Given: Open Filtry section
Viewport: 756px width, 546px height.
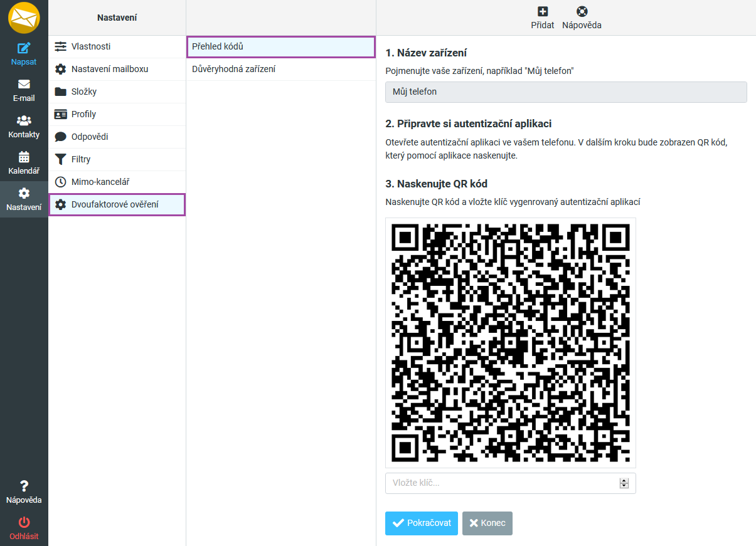Looking at the screenshot, I should 117,159.
